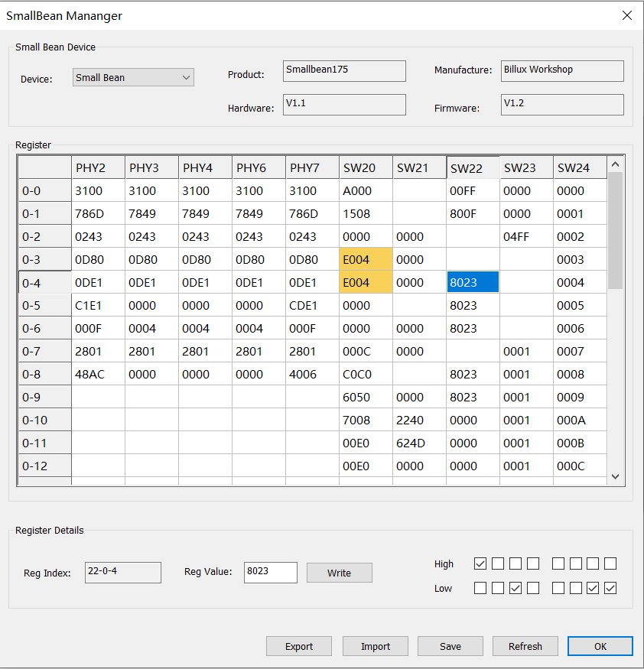Toggle the first High bit checkbox
Image resolution: width=644 pixels, height=669 pixels.
click(x=480, y=564)
